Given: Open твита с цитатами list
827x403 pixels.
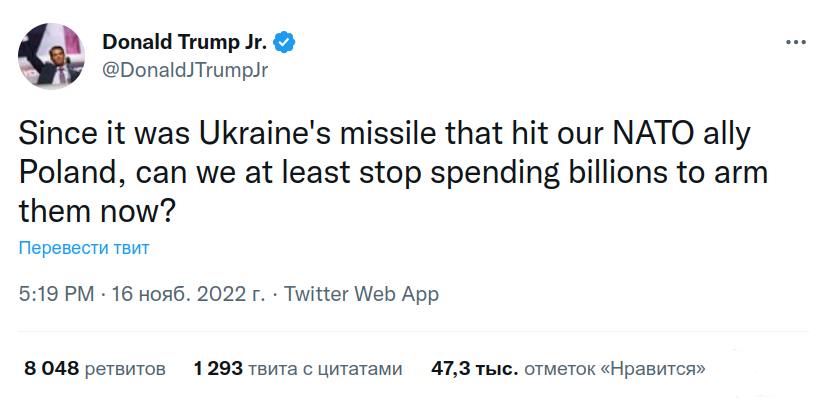Looking at the screenshot, I should click(x=325, y=369).
